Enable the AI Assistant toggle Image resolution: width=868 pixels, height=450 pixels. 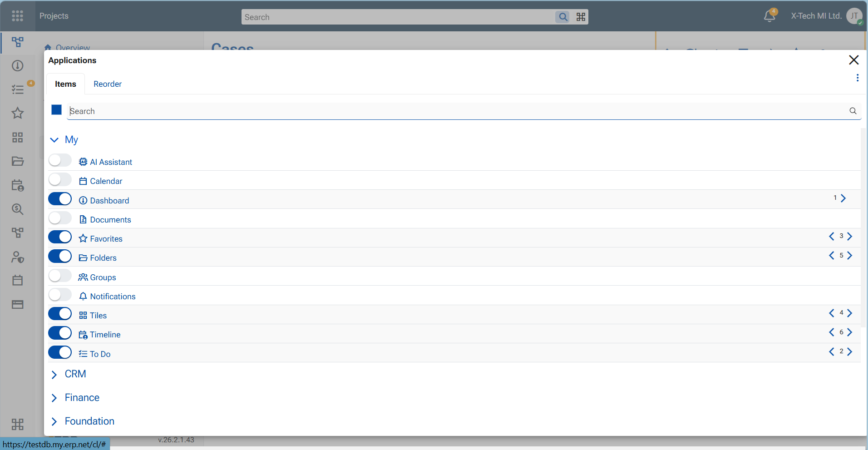(60, 161)
